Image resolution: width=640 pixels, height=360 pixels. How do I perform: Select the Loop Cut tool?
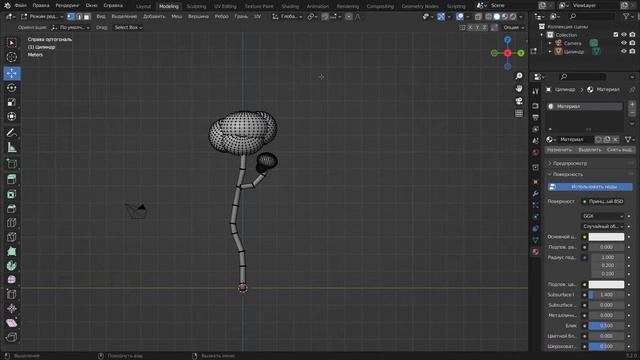(x=11, y=223)
